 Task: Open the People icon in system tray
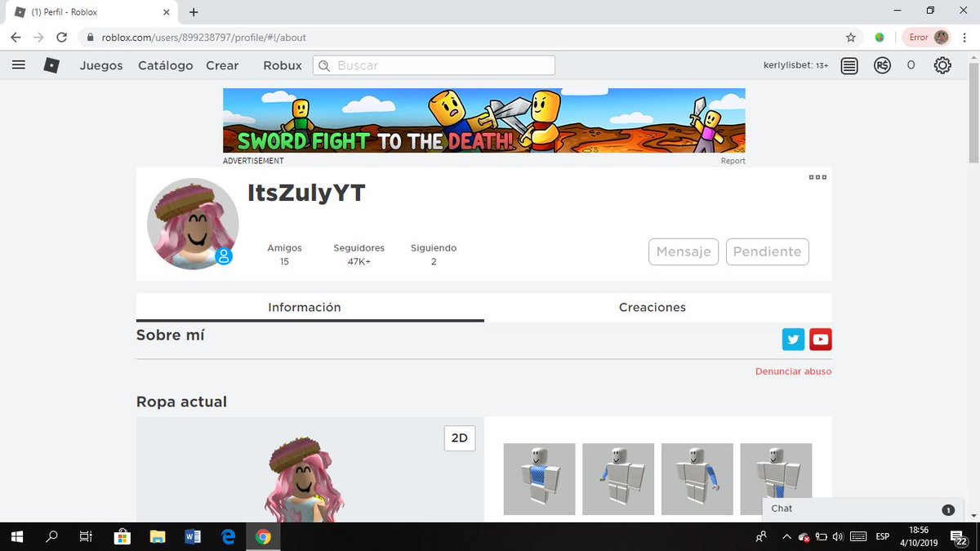(761, 536)
